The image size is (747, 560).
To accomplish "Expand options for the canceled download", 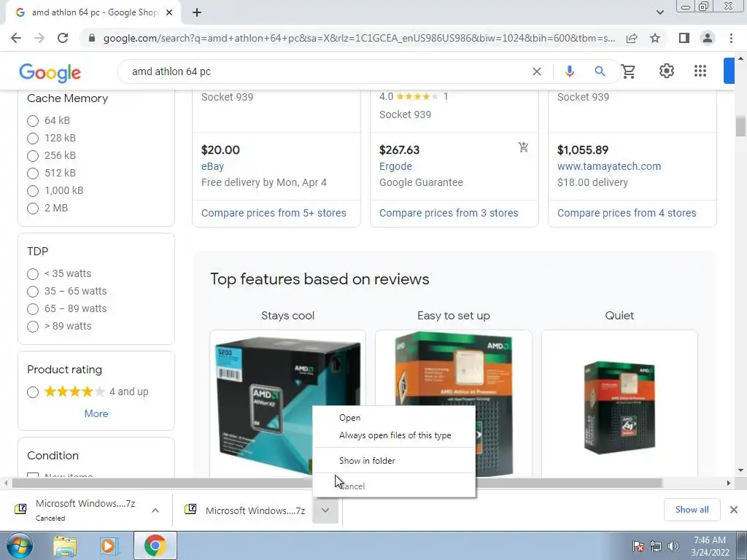I will (155, 510).
